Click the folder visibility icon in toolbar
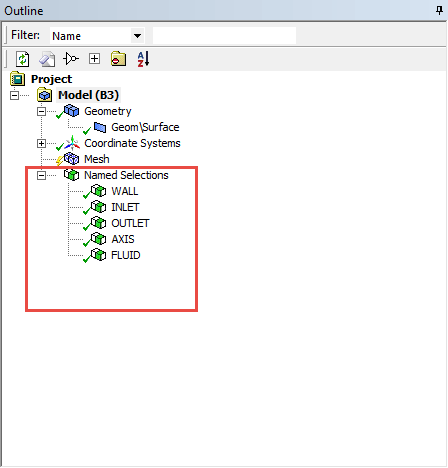Image resolution: width=448 pixels, height=468 pixels. [118, 59]
